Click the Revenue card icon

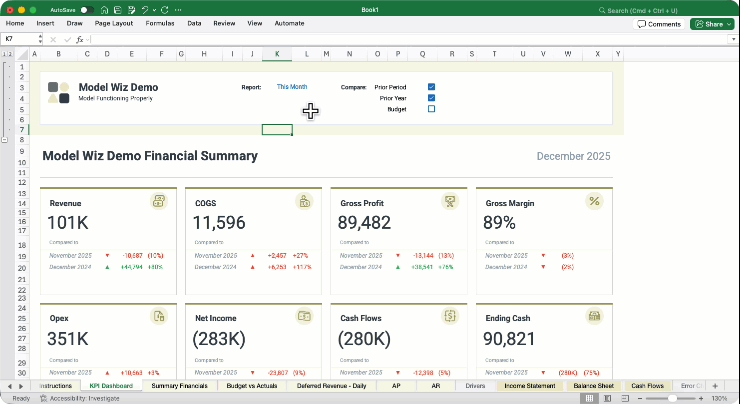coord(159,202)
